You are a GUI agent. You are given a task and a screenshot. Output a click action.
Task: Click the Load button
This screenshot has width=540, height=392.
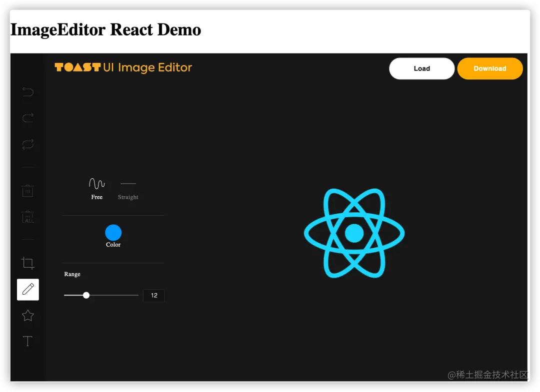pos(421,68)
